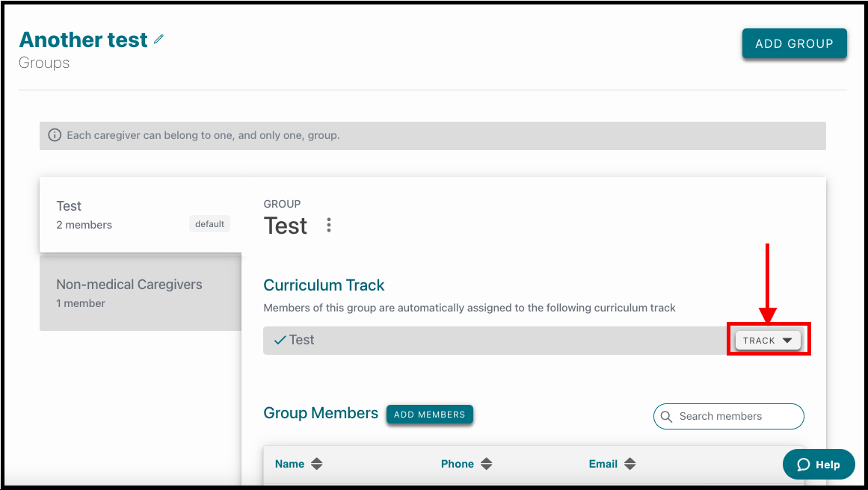Viewport: 868px width, 490px height.
Task: Sort members by Name column arrows
Action: [317, 464]
